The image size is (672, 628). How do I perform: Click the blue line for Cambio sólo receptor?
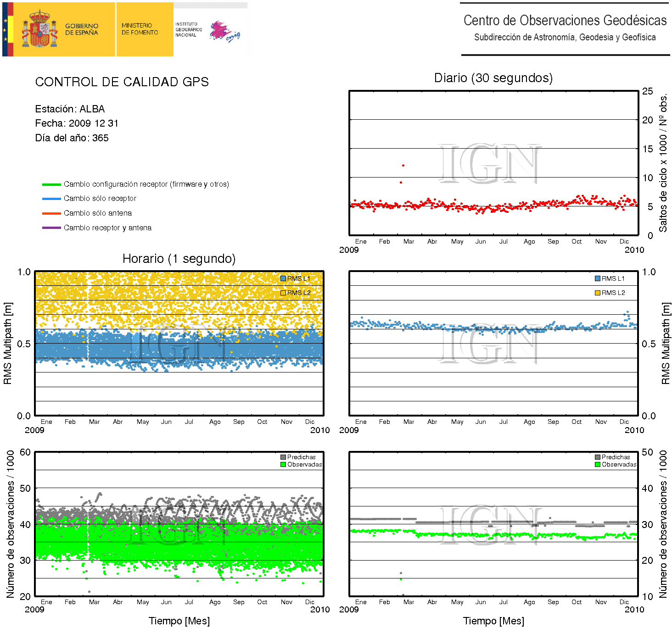51,199
